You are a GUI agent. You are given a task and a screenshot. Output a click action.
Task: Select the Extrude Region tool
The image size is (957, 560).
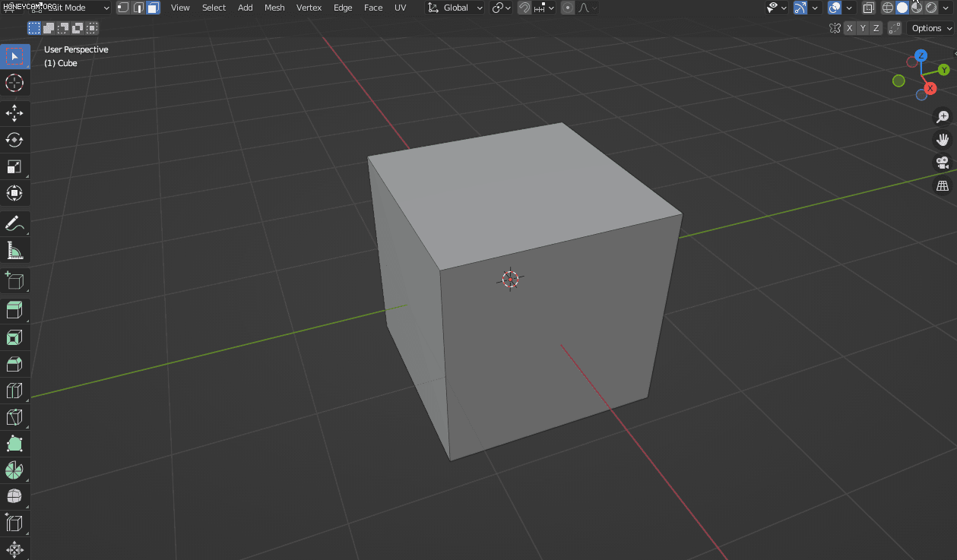[x=14, y=311]
